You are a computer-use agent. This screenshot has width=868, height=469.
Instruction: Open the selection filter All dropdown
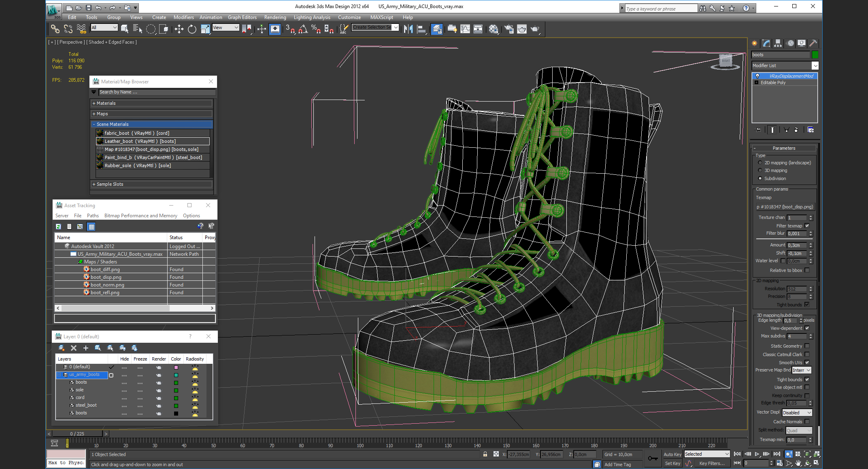104,28
